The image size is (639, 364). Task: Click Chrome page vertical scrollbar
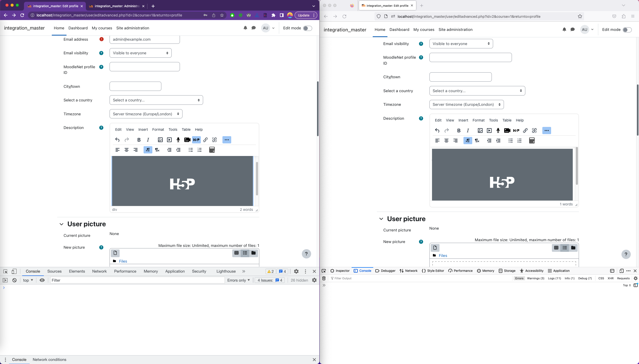pos(318,109)
